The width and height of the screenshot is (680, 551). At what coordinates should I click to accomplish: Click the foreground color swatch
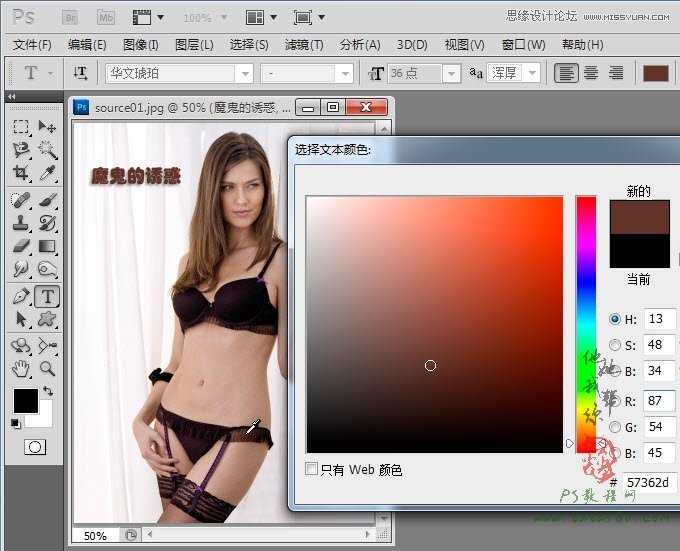click(x=26, y=401)
